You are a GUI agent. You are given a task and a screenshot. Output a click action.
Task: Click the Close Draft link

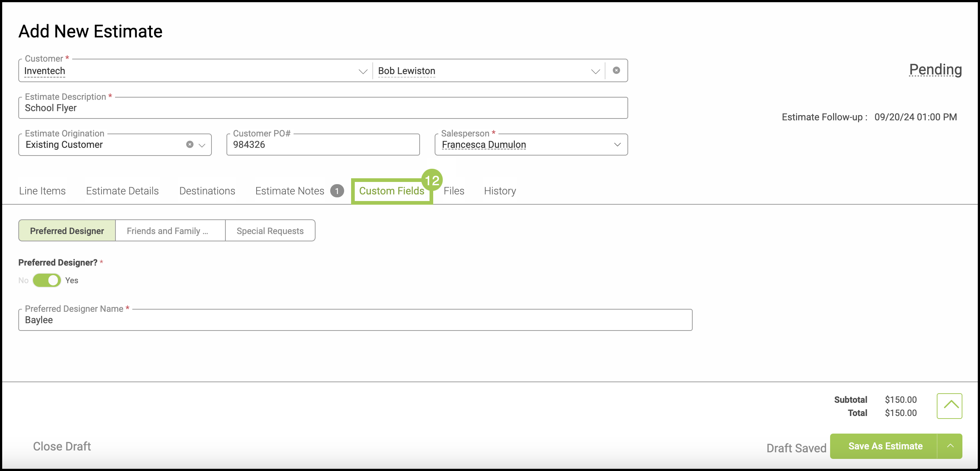point(62,446)
